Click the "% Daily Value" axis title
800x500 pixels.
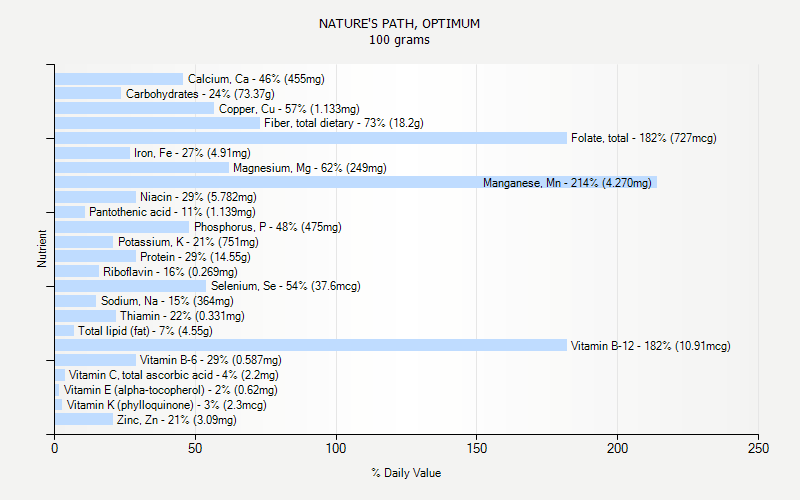coord(406,473)
